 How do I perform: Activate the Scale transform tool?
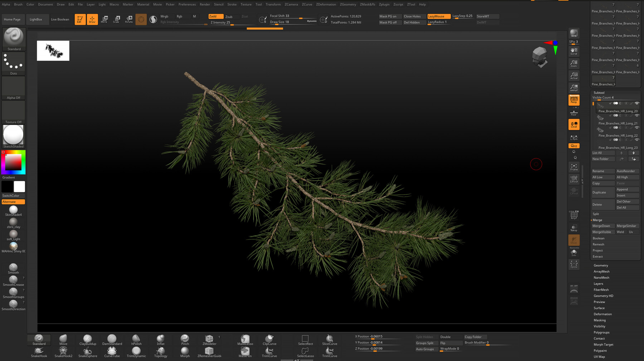[116, 19]
